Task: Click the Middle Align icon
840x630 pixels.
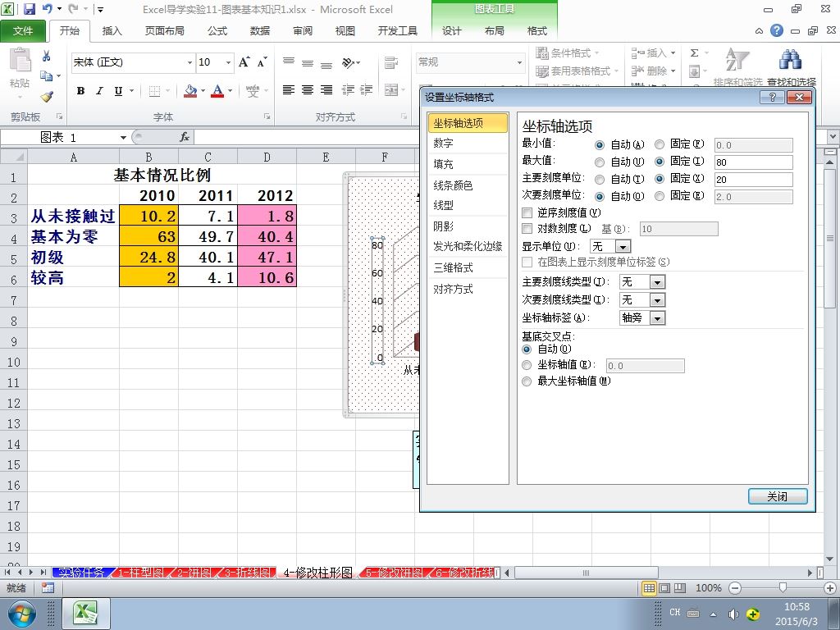Action: tap(308, 62)
